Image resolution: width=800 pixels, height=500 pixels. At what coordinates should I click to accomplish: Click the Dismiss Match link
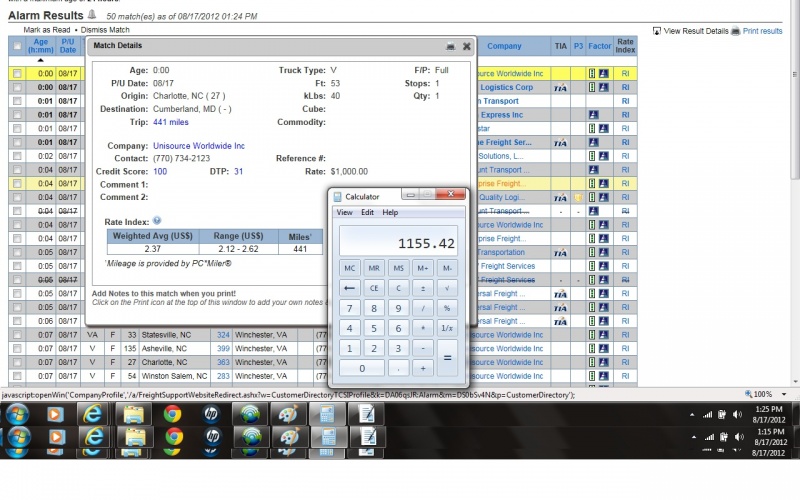(x=105, y=30)
